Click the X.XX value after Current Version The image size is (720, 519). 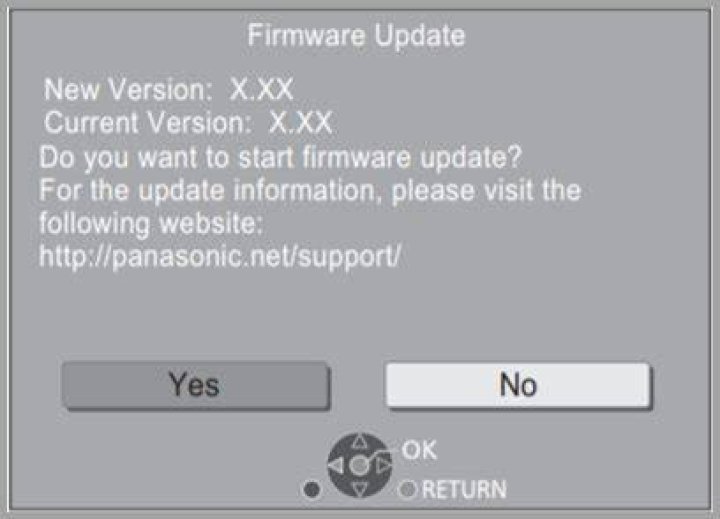[x=300, y=123]
